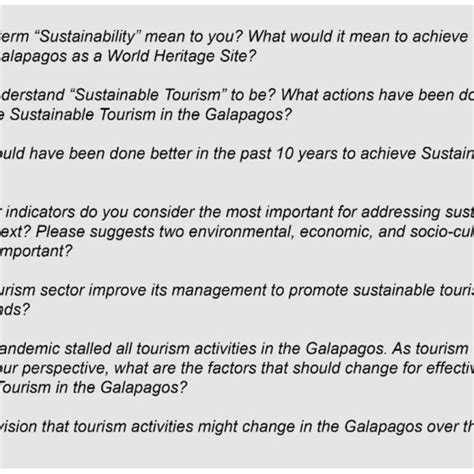Click "Sustainable Tourism in the Galapagos?" line

pyautogui.click(x=146, y=115)
